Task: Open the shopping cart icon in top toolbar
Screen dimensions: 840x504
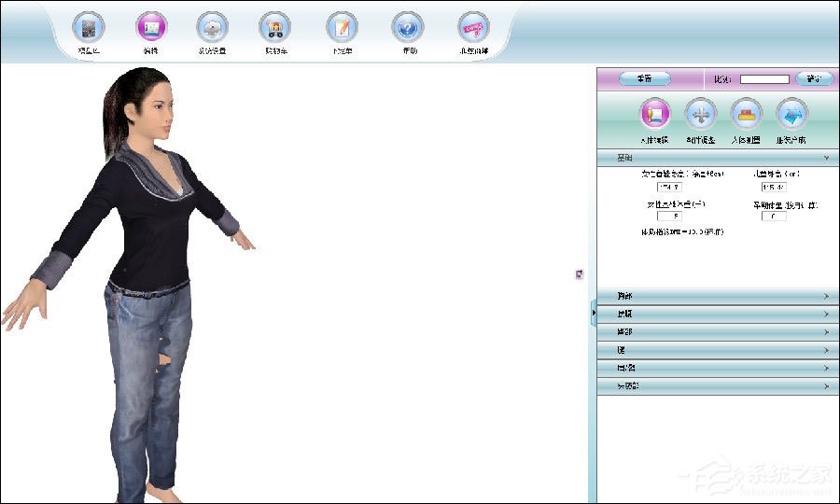Action: [x=275, y=27]
